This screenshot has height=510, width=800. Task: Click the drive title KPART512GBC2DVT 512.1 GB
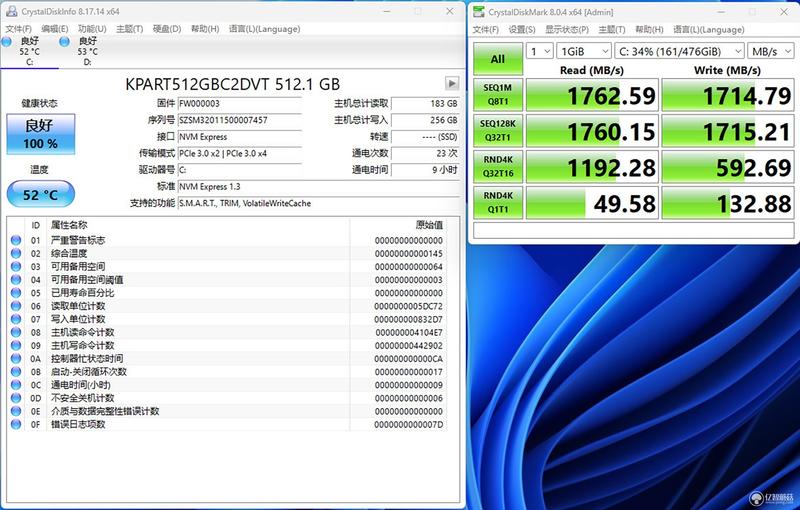232,84
